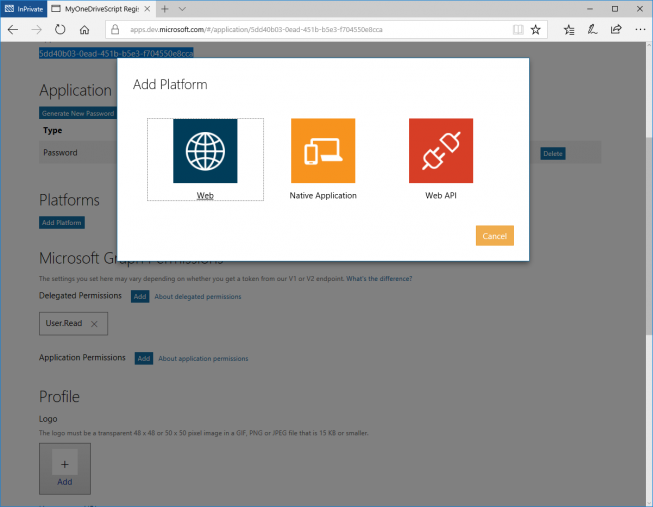This screenshot has height=507, width=653.
Task: Click the Web API label
Action: 441,195
